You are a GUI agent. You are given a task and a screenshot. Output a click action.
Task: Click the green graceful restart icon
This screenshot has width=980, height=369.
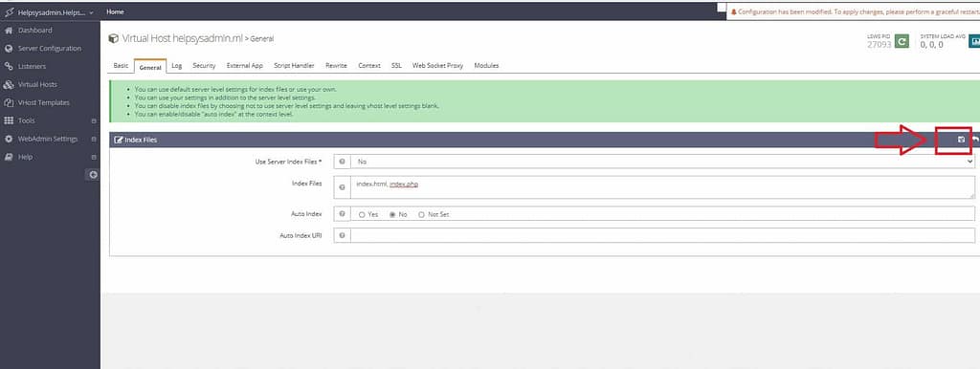(902, 42)
